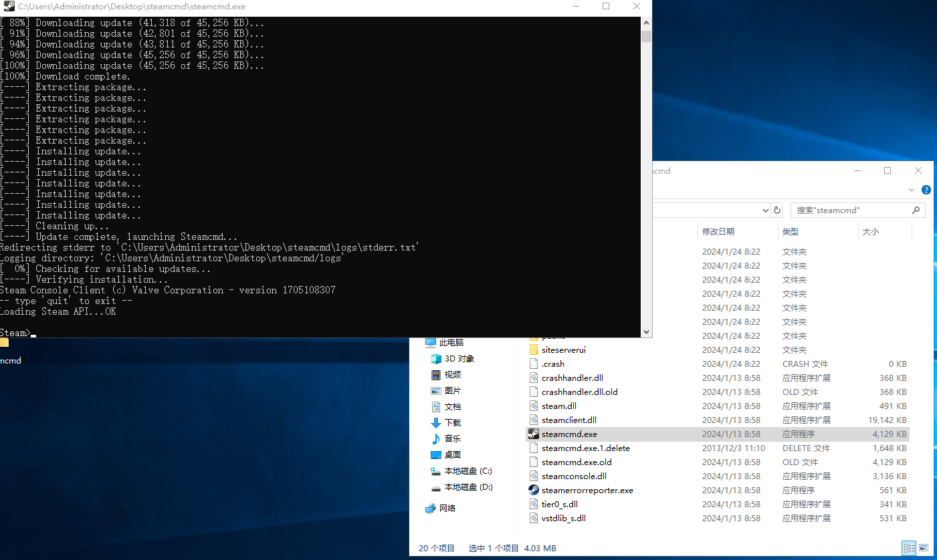Click the Steam icon in the console title bar
The width and height of the screenshot is (937, 560).
pos(9,6)
